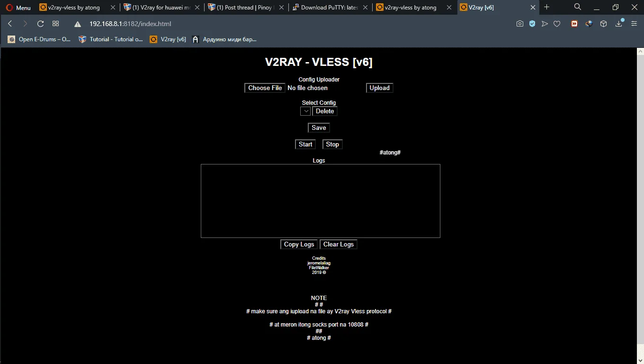Click the #atong# text above Logs
This screenshot has height=364, width=644.
click(390, 153)
